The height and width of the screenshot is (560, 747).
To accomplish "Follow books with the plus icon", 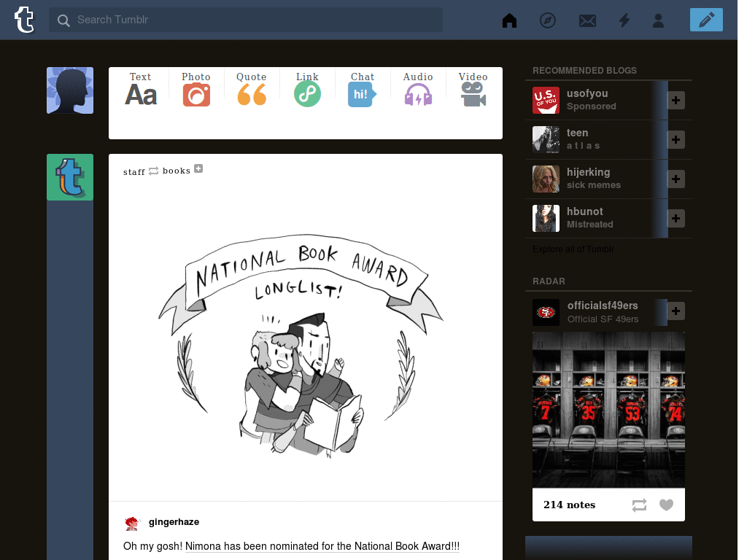I will 198,168.
